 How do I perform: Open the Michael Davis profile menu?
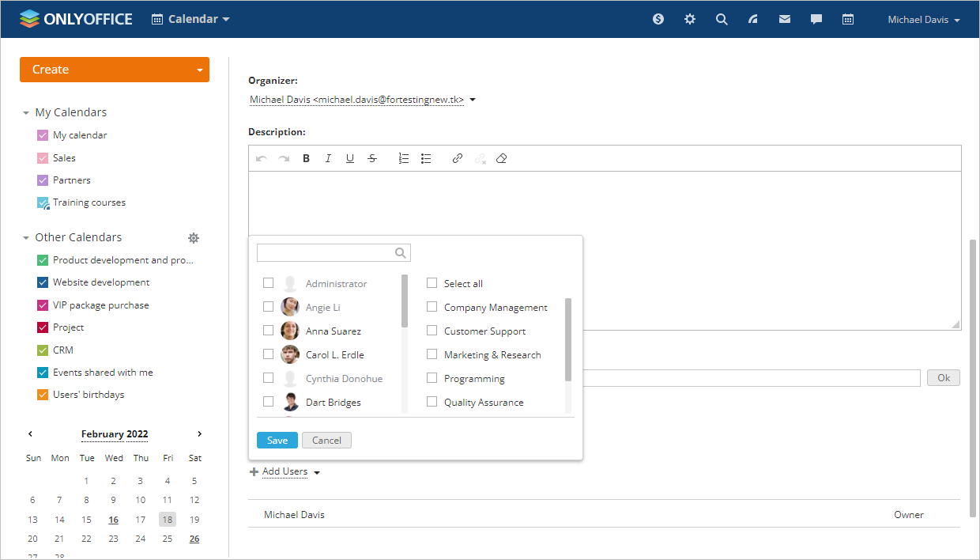923,20
